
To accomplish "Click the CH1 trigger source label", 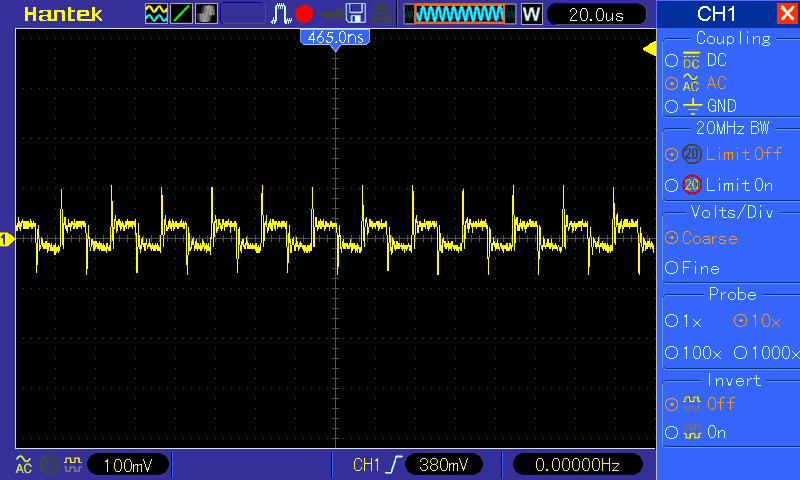I will click(x=366, y=465).
